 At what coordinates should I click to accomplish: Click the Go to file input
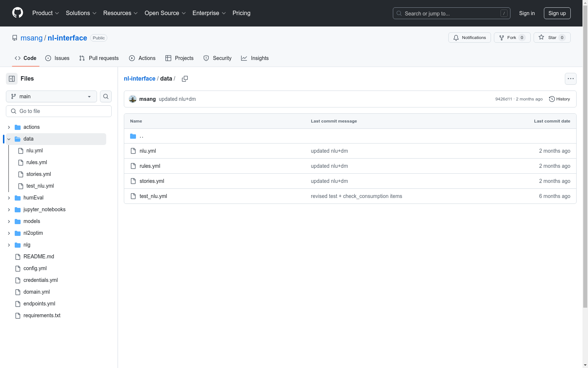pyautogui.click(x=59, y=111)
